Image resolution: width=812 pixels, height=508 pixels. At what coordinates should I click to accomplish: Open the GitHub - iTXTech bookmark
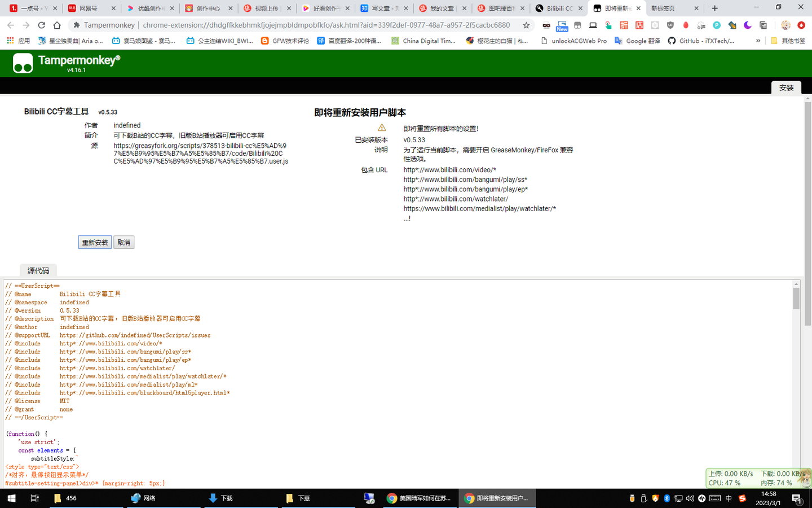click(x=701, y=41)
